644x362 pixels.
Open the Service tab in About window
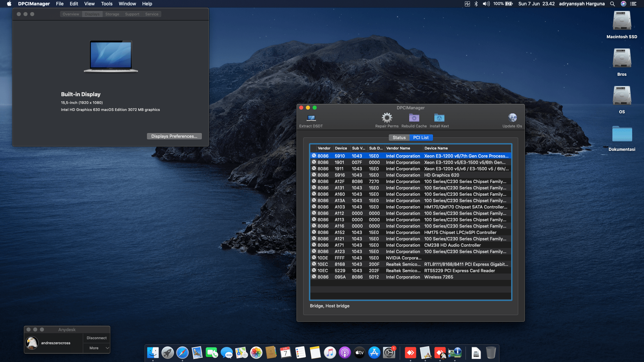tap(152, 14)
